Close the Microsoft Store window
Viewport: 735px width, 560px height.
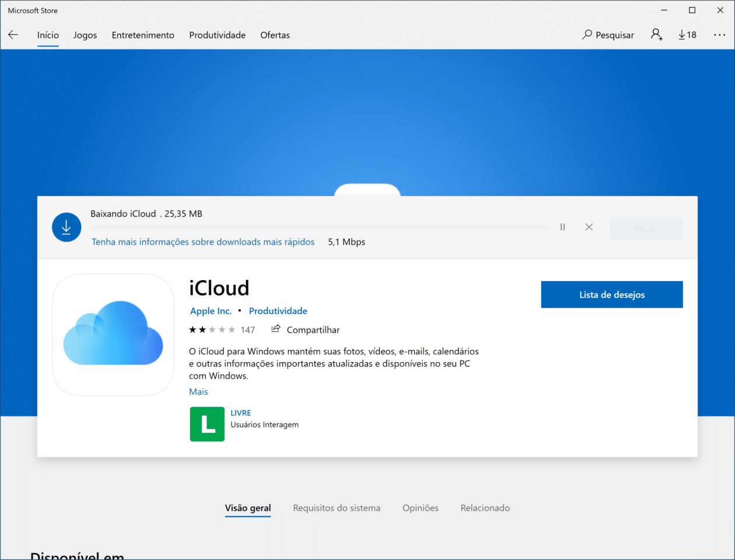click(720, 10)
